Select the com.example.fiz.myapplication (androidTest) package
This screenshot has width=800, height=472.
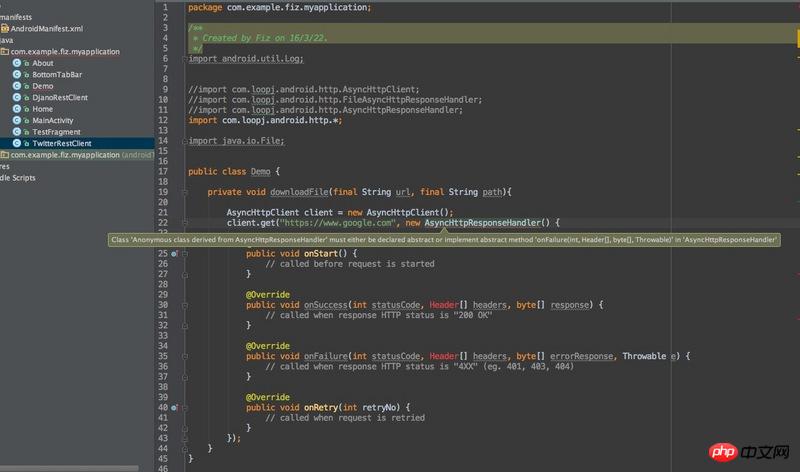coord(81,155)
